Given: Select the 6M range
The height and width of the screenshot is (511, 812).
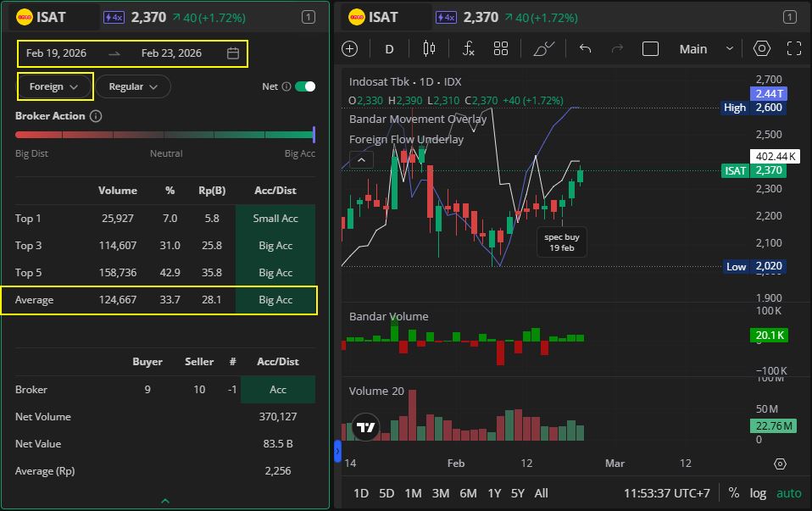Looking at the screenshot, I should click(468, 493).
